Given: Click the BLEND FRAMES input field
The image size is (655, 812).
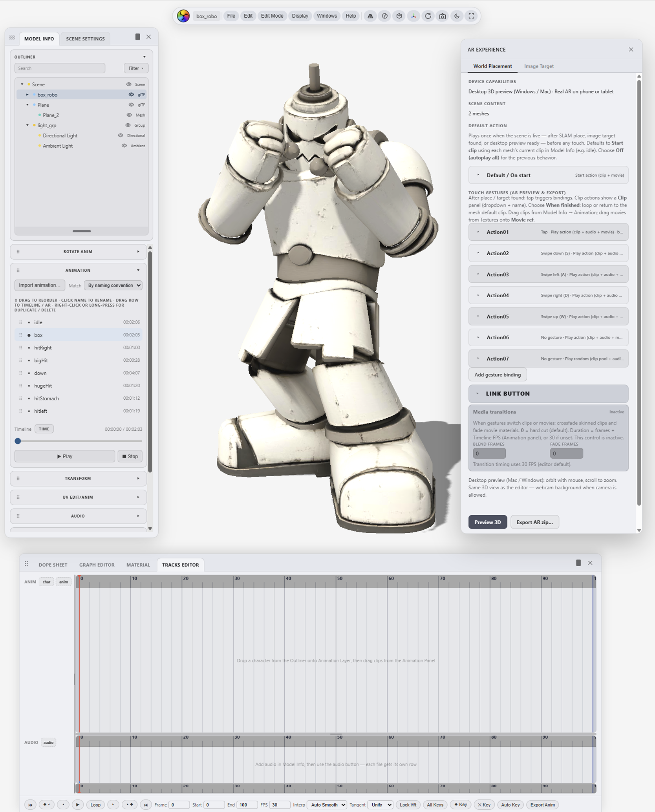Looking at the screenshot, I should (489, 454).
